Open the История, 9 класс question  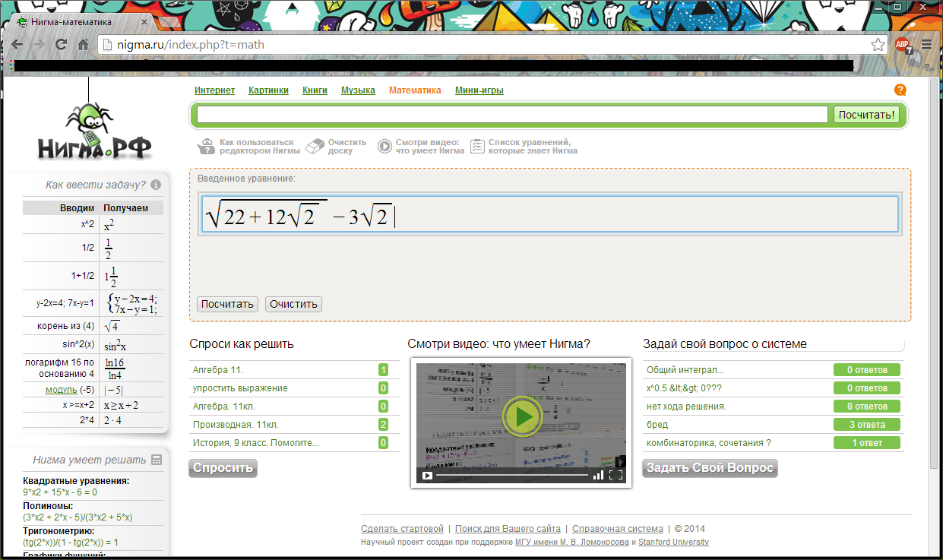click(256, 443)
